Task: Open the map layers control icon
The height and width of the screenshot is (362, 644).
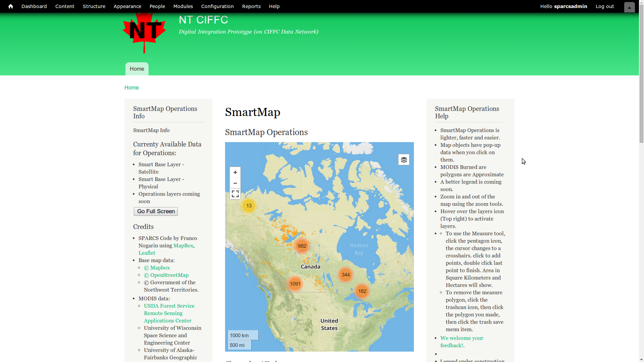Action: click(x=404, y=160)
